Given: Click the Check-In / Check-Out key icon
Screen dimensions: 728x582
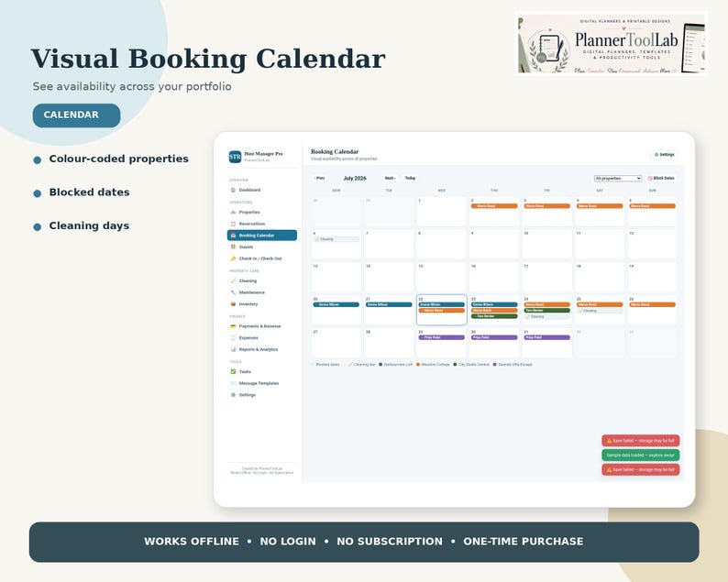Looking at the screenshot, I should 233,258.
